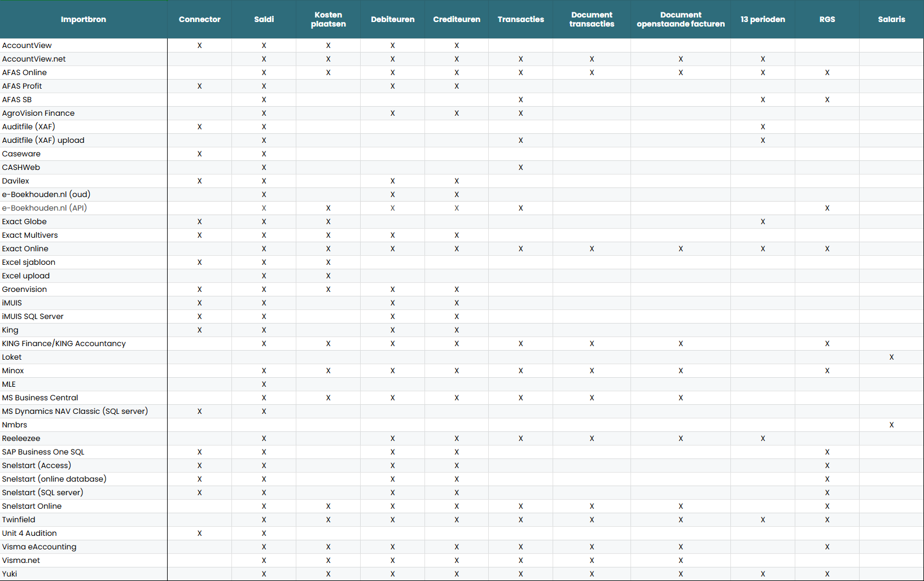Click the KING Finance/KING Accountancy row label

[64, 343]
